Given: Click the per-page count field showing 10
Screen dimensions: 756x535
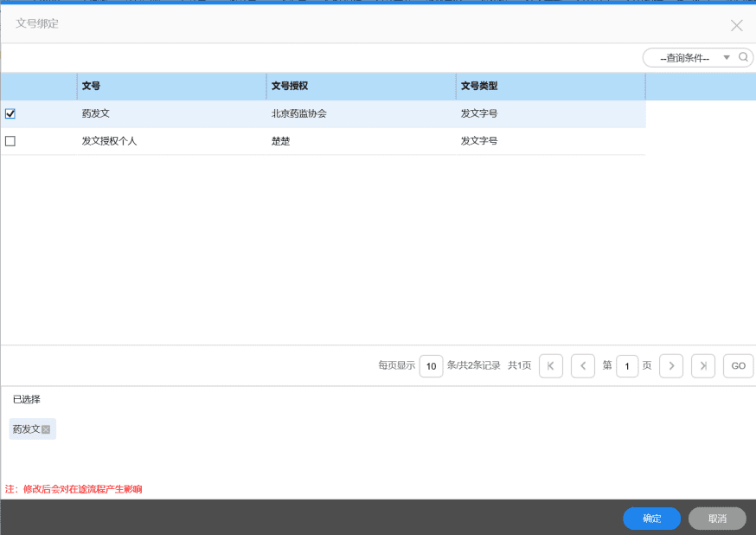Looking at the screenshot, I should point(431,366).
